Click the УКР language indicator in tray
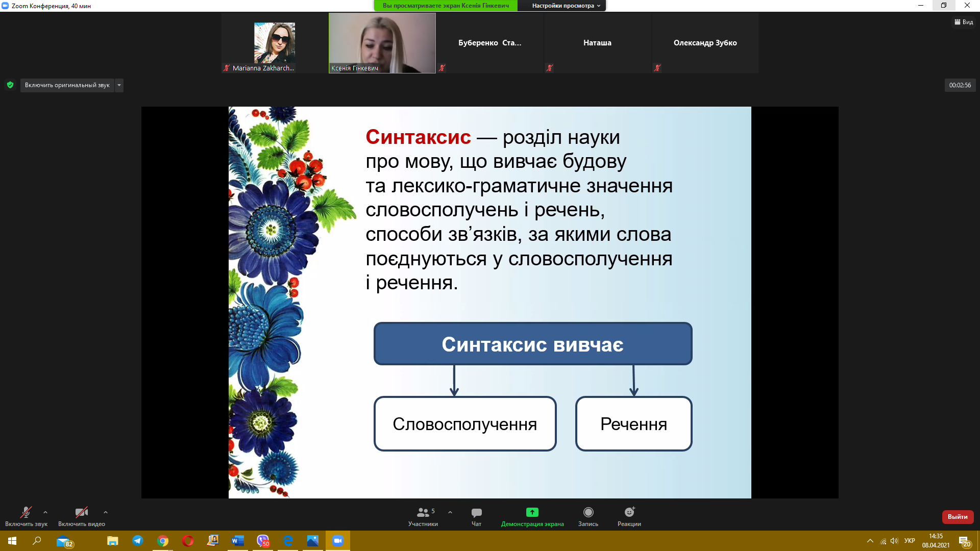The image size is (980, 551). 909,541
